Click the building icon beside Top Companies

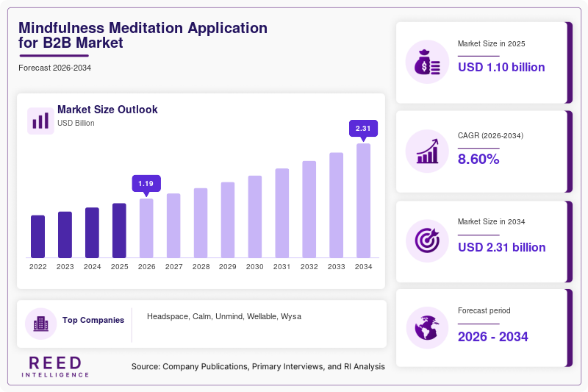(x=41, y=324)
